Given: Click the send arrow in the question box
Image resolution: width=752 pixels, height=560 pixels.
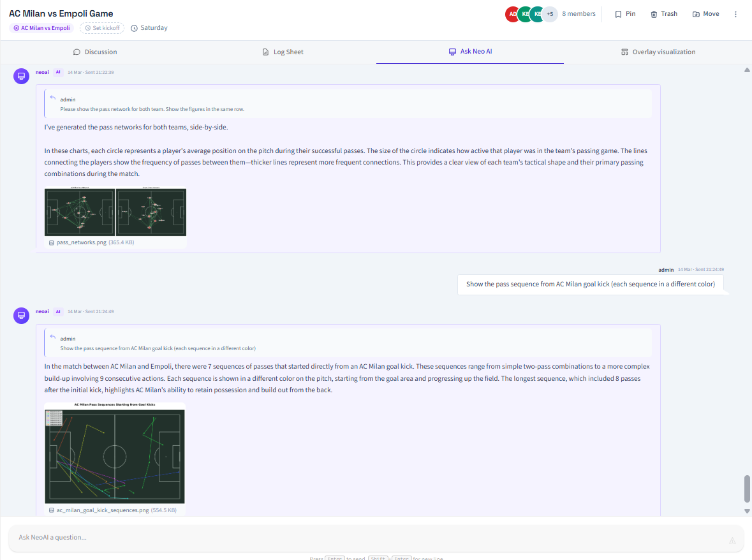Looking at the screenshot, I should tap(732, 540).
